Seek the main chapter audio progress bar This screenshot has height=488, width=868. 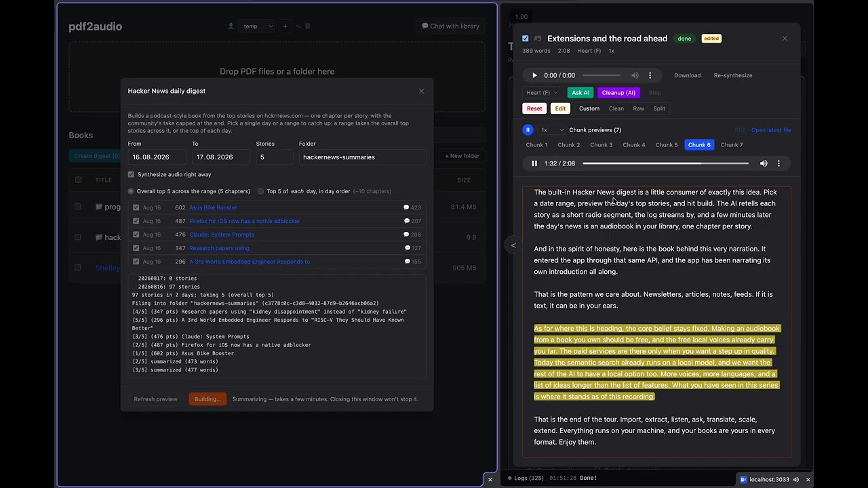point(601,75)
